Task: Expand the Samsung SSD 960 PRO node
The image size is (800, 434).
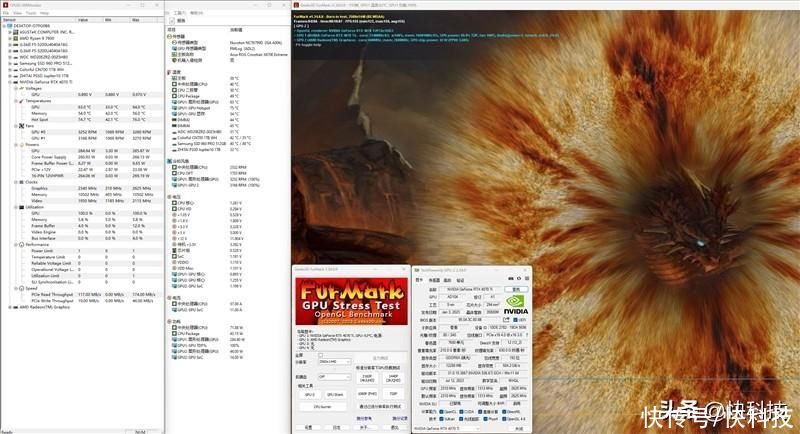Action: (10, 63)
